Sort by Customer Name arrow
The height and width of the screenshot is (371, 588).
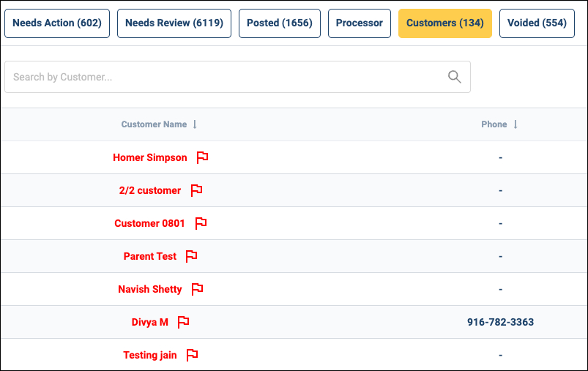[x=195, y=124]
